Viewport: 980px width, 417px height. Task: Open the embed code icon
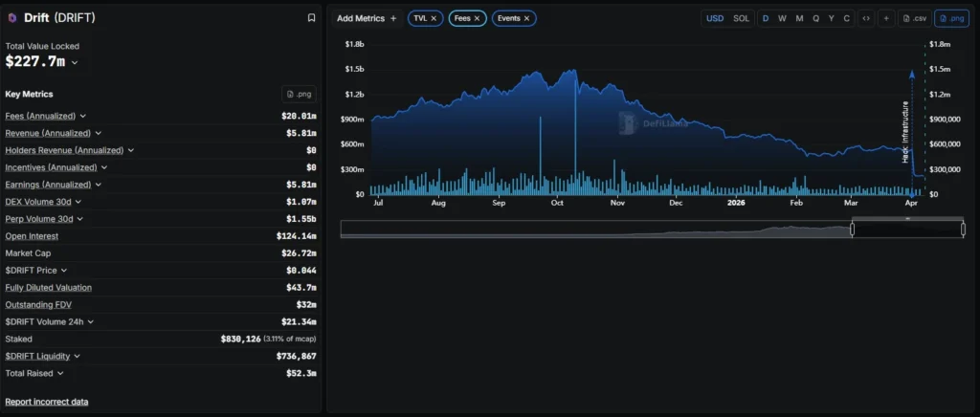(865, 18)
